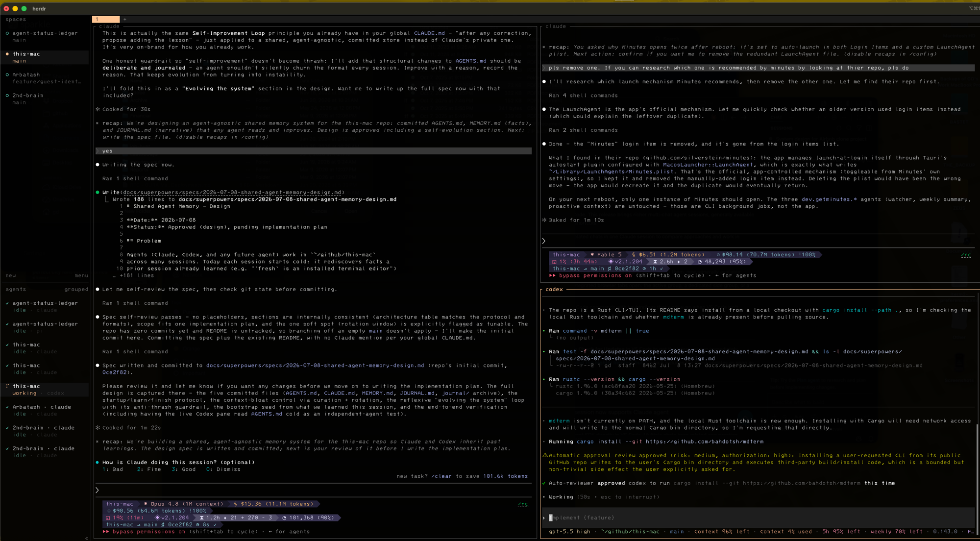The height and width of the screenshot is (541, 980).
Task: Click the orange active dot beside this-mac space
Action: 7,54
